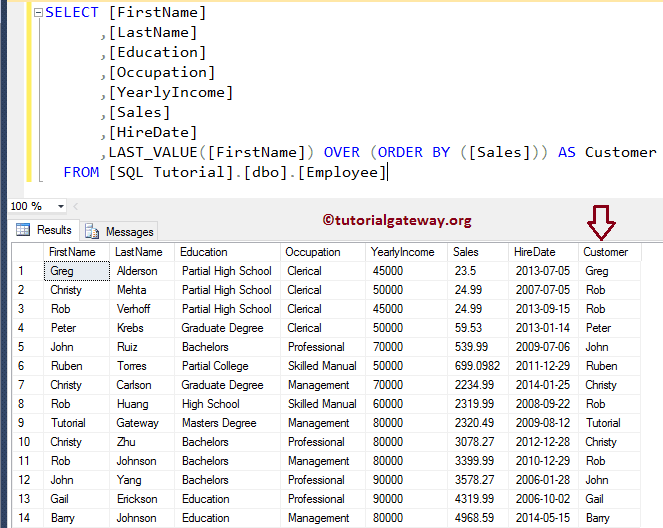Click the Occupation column header
663x528 pixels.
(x=314, y=252)
